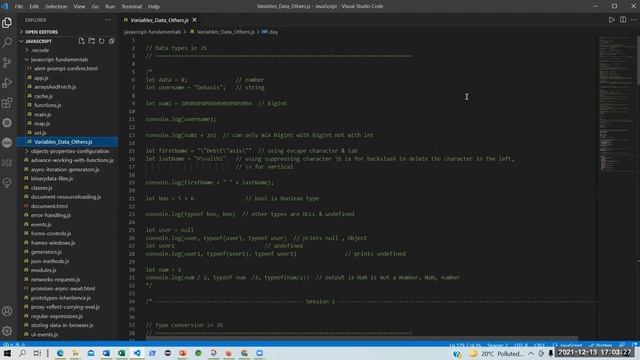Open the View menu
Image resolution: width=640 pixels, height=360 pixels.
click(79, 7)
